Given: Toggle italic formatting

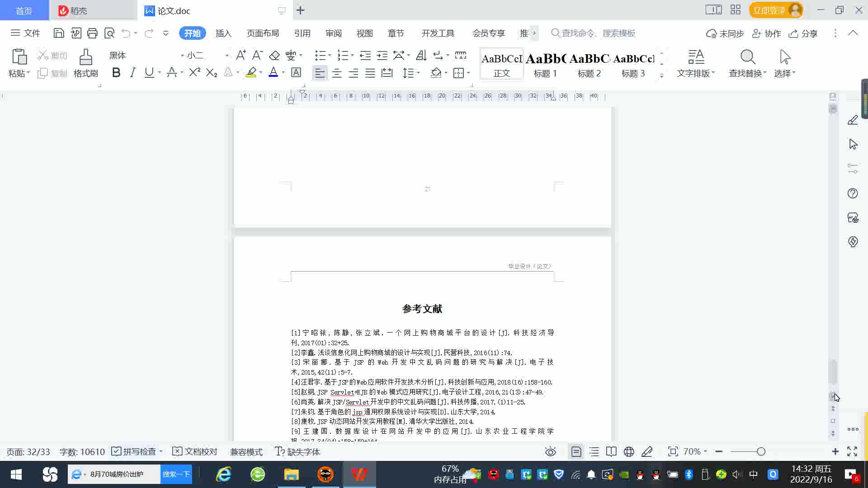Looking at the screenshot, I should 132,73.
